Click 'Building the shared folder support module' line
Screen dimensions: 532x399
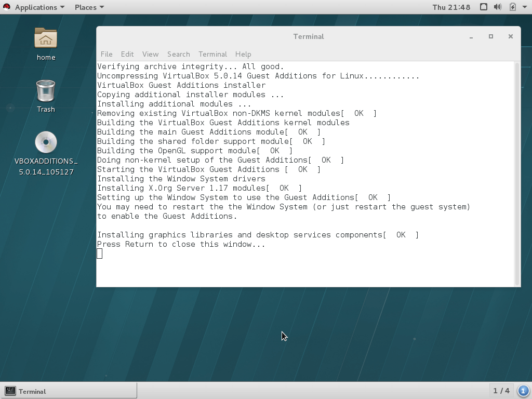click(211, 141)
